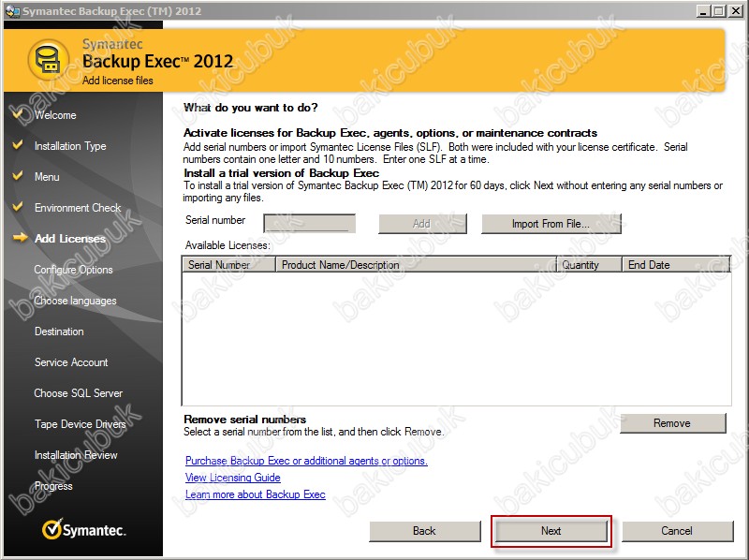Click 'What do you want to do?' heading
This screenshot has height=560, width=749.
point(251,108)
